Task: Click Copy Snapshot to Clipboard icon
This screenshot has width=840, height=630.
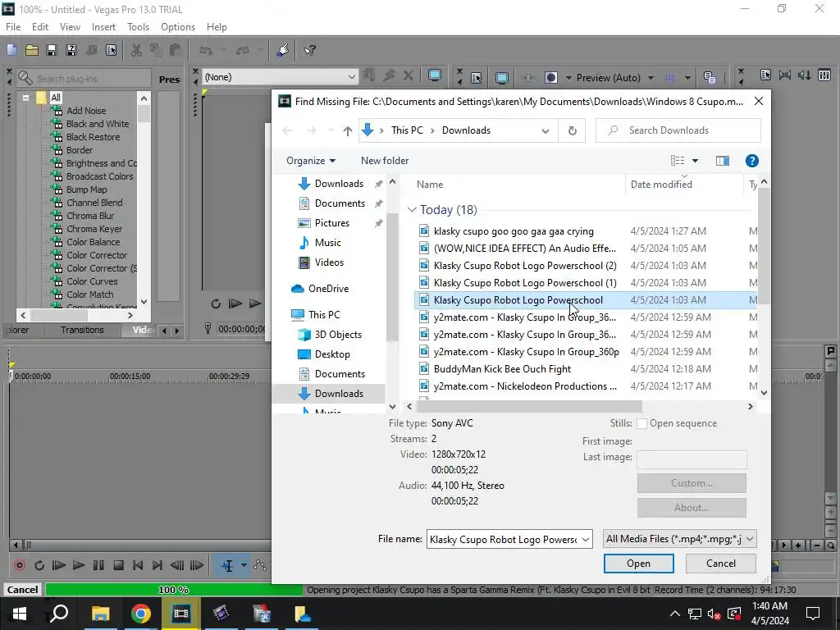Action: [710, 78]
